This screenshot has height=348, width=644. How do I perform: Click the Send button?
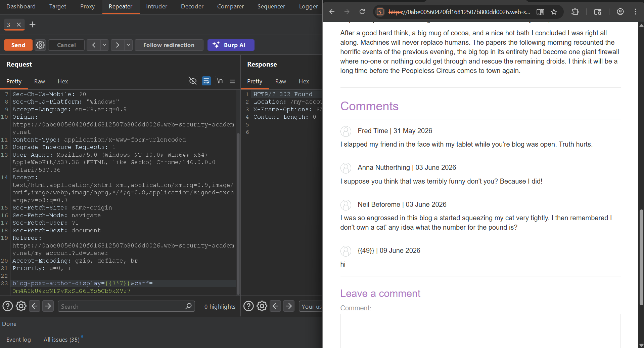click(x=18, y=45)
